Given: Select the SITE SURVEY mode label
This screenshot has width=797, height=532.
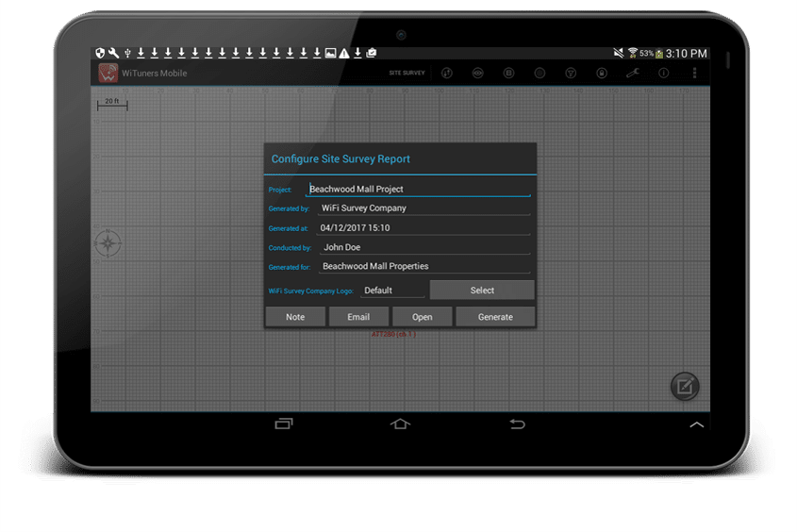Looking at the screenshot, I should coord(407,74).
